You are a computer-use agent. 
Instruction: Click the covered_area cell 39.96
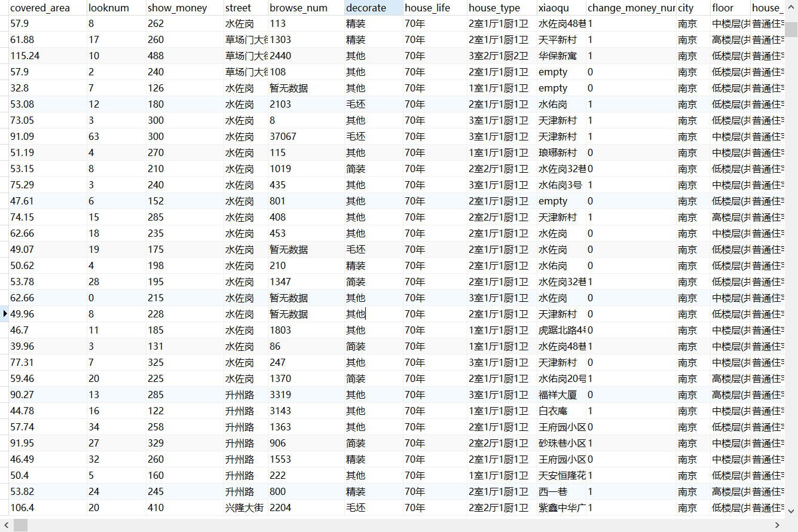coord(48,346)
